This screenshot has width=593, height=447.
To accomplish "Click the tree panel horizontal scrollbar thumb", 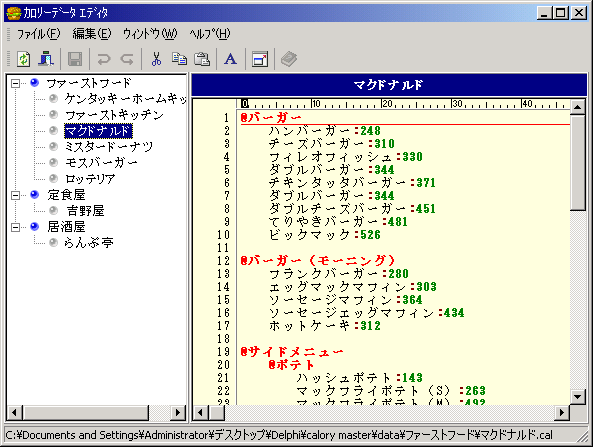I will coord(85,412).
